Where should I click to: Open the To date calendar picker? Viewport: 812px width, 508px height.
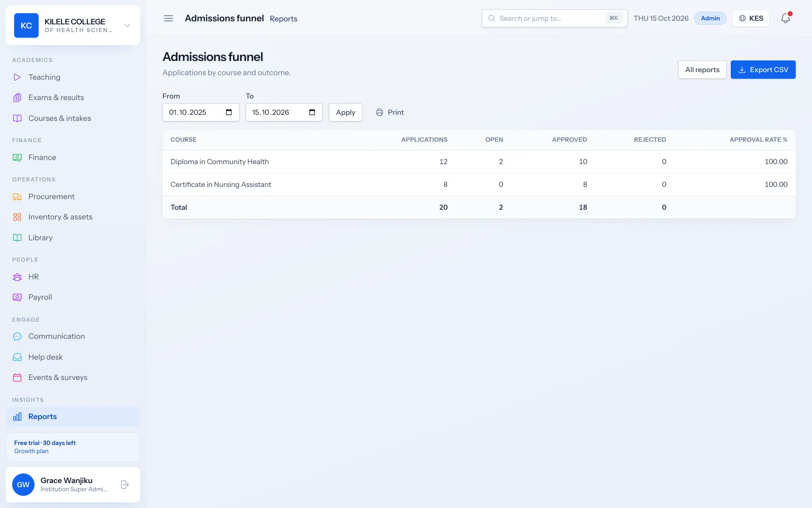click(x=312, y=112)
